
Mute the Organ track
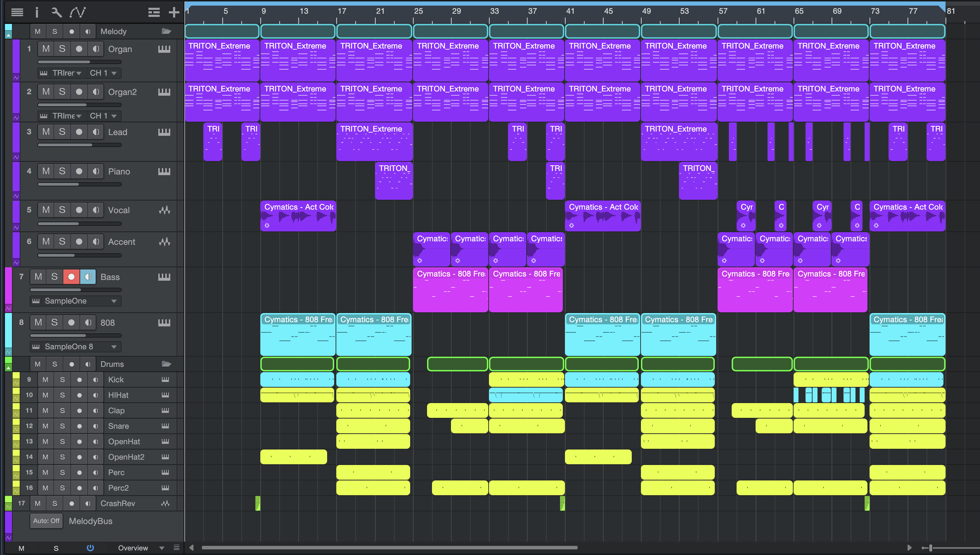[x=46, y=49]
